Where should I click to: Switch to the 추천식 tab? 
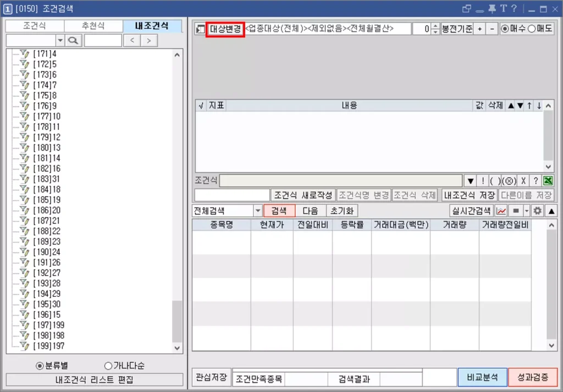click(x=93, y=26)
